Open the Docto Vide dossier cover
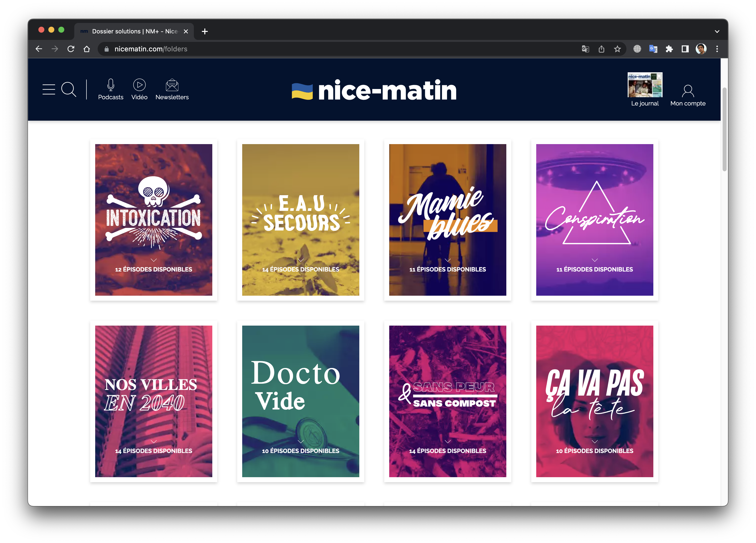The width and height of the screenshot is (756, 543). point(301,401)
